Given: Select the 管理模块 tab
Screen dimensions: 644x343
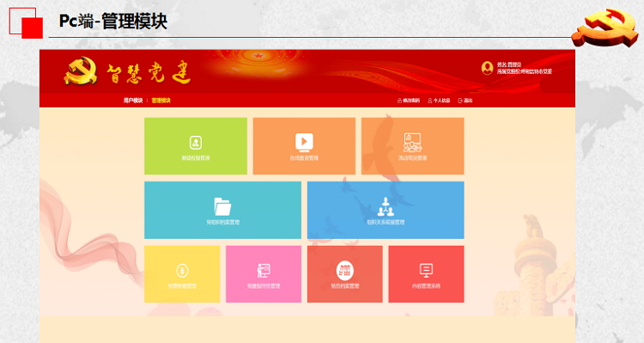Looking at the screenshot, I should (x=161, y=101).
